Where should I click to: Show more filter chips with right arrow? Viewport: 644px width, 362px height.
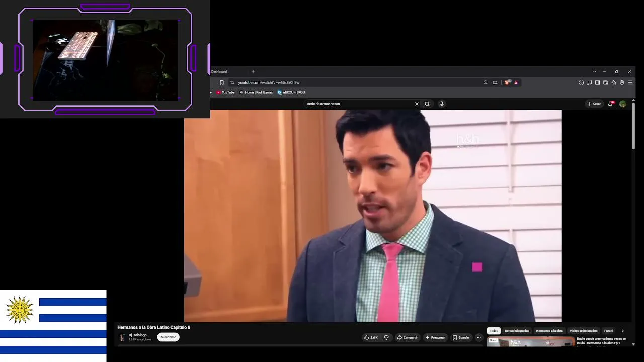[622, 331]
